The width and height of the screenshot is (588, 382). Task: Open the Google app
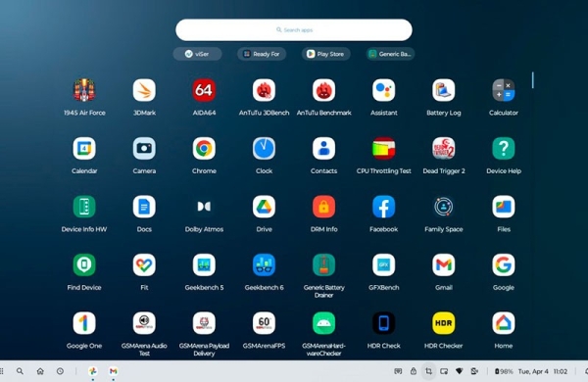click(x=504, y=265)
